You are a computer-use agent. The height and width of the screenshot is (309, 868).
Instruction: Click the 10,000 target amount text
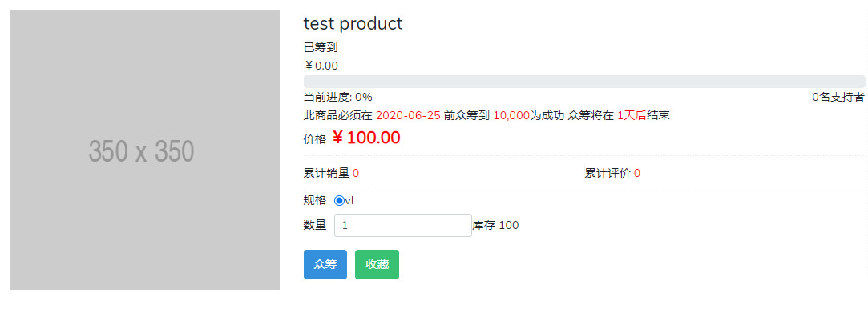pyautogui.click(x=511, y=116)
